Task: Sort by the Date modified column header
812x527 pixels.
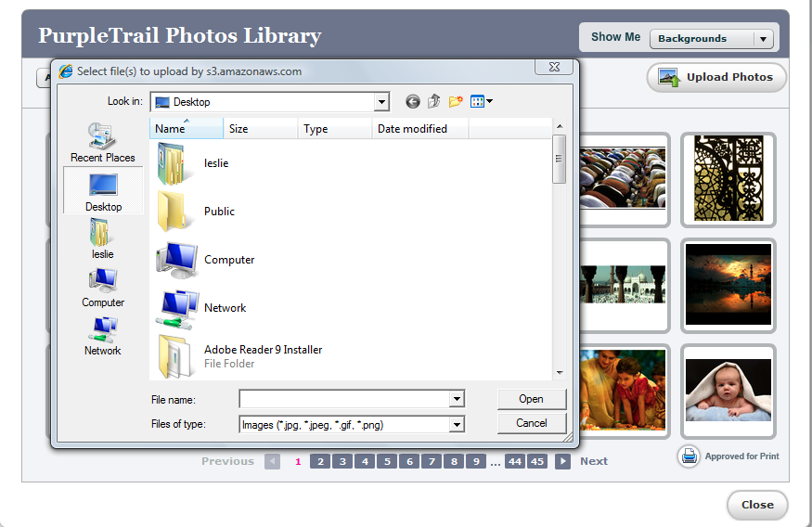Action: [420, 128]
